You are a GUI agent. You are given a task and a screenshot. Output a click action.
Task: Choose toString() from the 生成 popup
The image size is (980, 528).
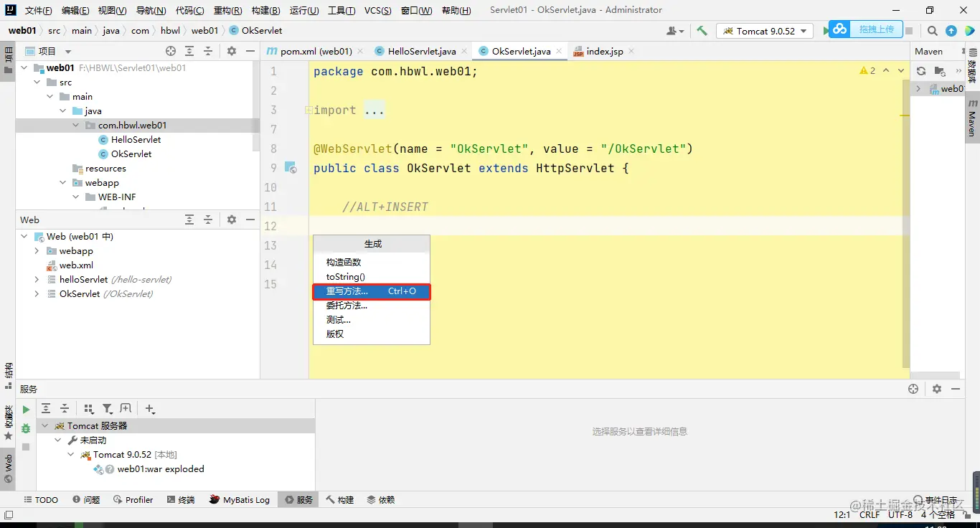coord(372,277)
